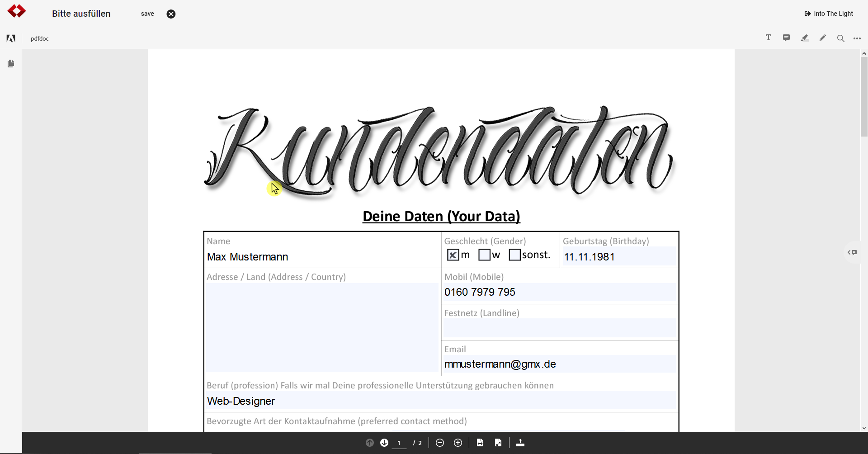Click the vertical scrollbar thumb
This screenshot has width=868, height=454.
864,96
